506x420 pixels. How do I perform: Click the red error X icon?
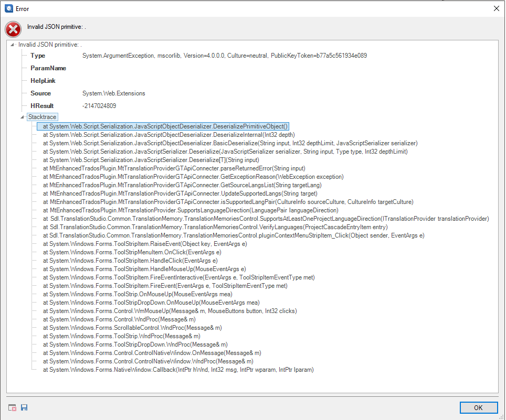point(13,28)
